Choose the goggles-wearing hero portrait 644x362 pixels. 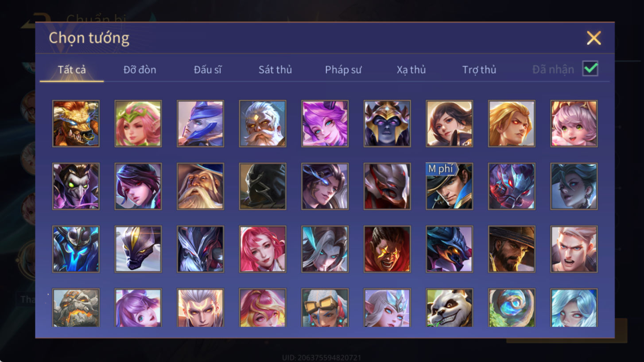(x=325, y=308)
